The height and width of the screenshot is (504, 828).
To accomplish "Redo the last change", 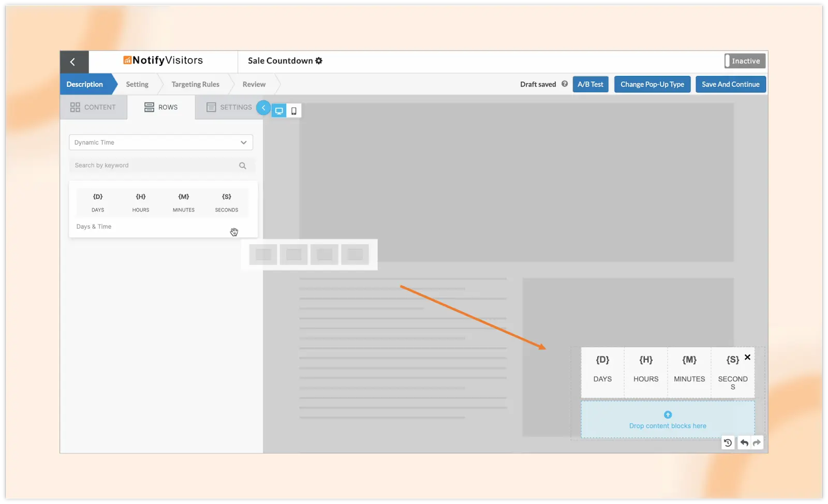I will [757, 442].
